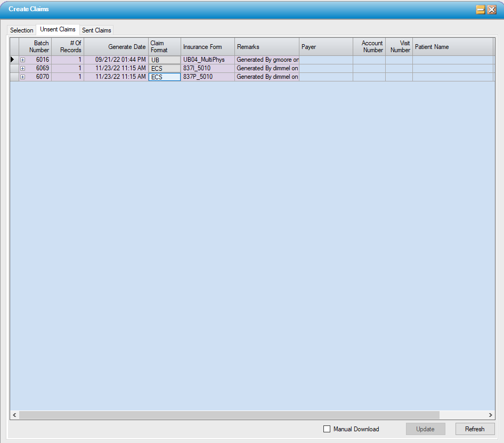
Task: Minimize the Create Claims window
Action: pyautogui.click(x=481, y=10)
